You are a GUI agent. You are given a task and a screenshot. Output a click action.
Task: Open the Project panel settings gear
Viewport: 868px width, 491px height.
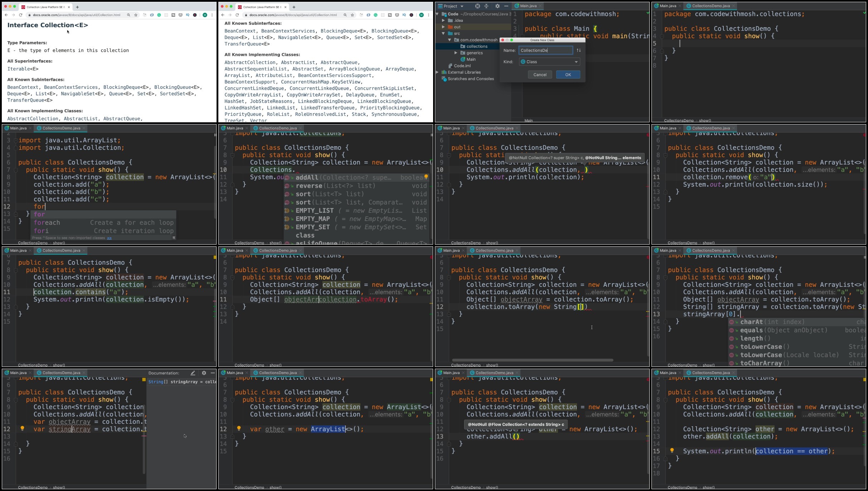(x=497, y=6)
